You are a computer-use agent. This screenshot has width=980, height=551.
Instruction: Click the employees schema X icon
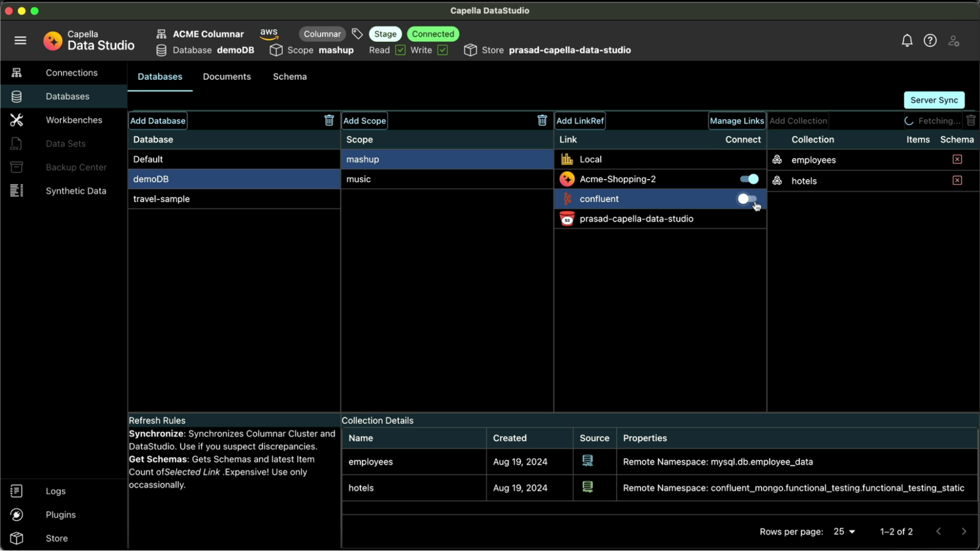tap(957, 159)
